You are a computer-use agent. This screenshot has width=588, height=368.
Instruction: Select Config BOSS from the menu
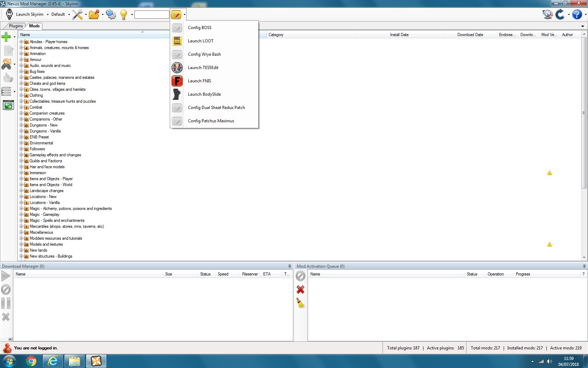coord(214,28)
